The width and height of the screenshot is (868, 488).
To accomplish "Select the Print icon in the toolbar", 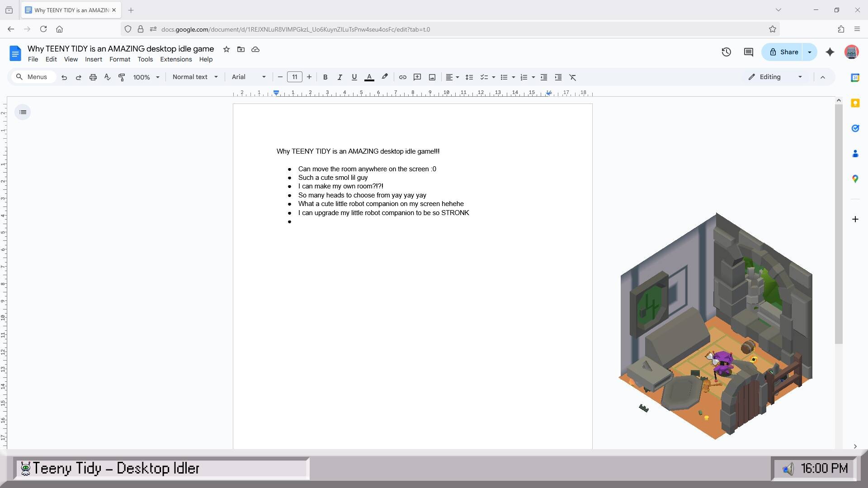I will click(93, 77).
